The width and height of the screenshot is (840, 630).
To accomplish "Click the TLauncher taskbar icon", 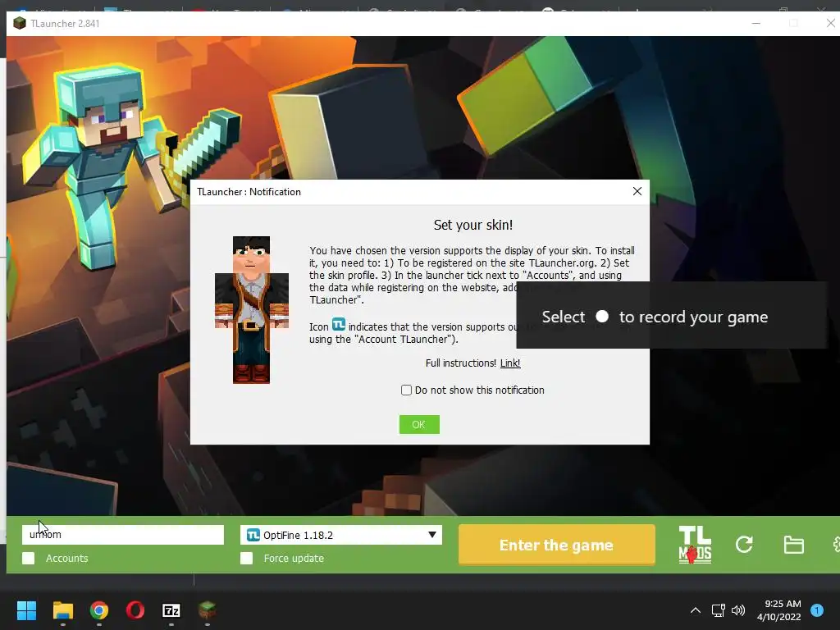I will (x=208, y=609).
